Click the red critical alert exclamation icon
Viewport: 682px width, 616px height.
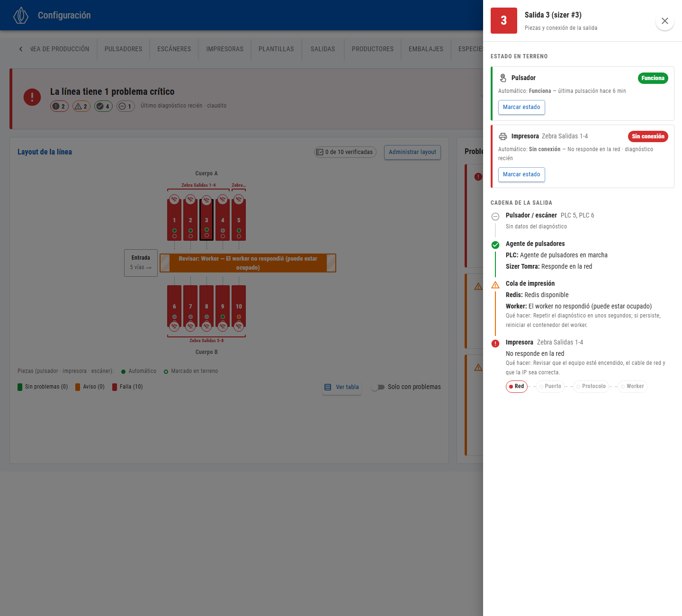click(32, 97)
